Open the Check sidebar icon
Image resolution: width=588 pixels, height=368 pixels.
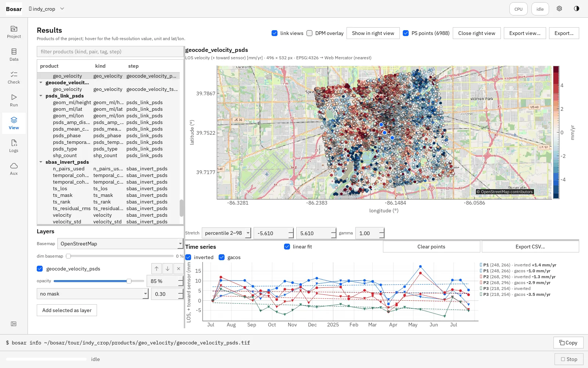(14, 77)
